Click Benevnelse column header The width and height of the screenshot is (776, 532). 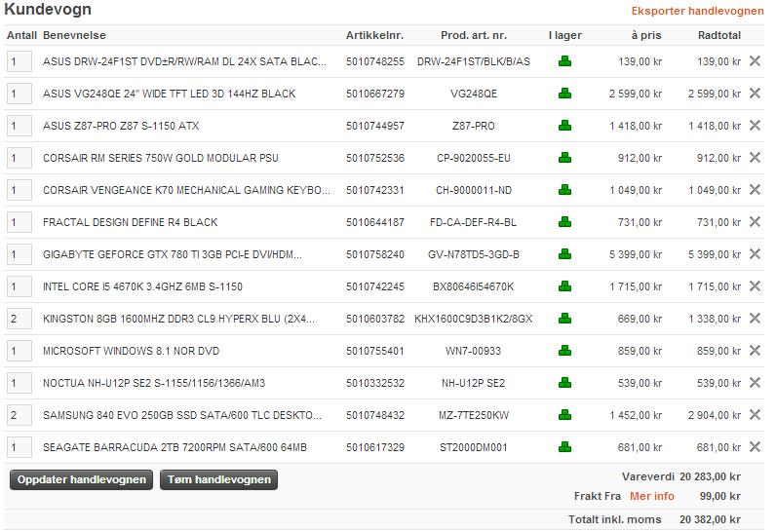tap(74, 35)
